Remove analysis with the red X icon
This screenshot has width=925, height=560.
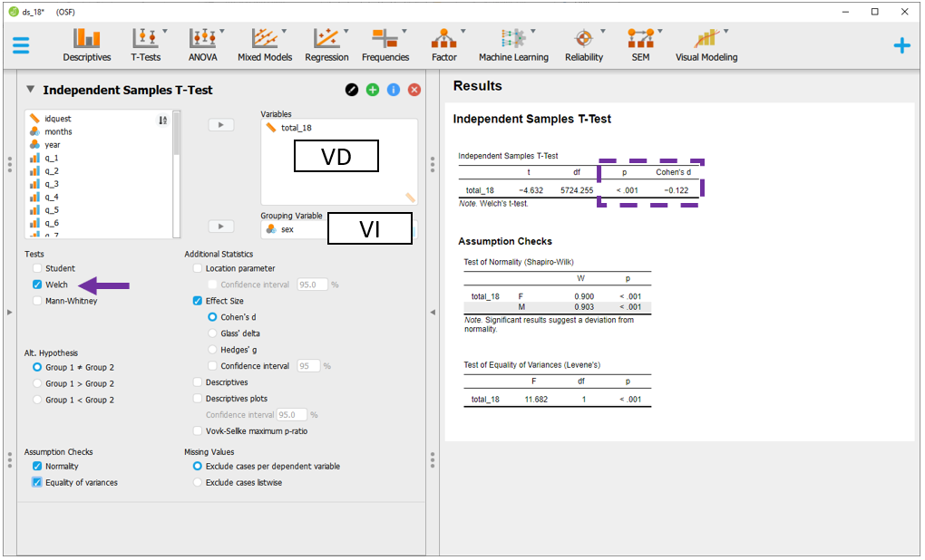414,90
